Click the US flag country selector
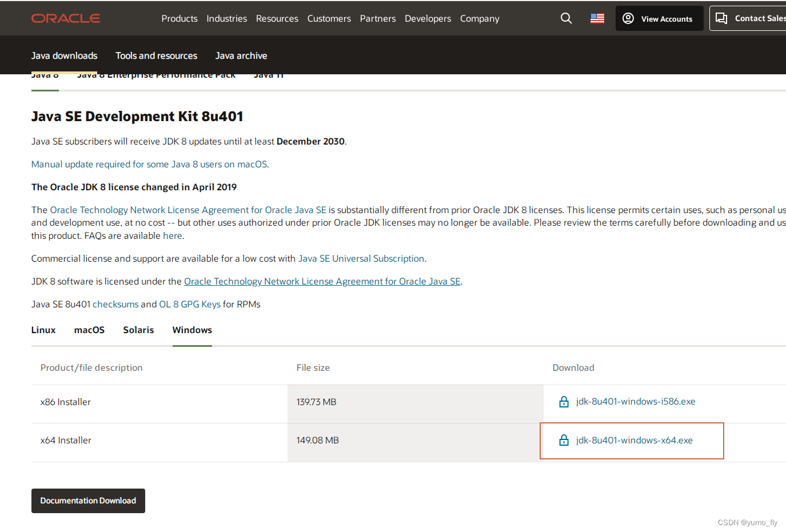This screenshot has width=786, height=532. (x=597, y=18)
